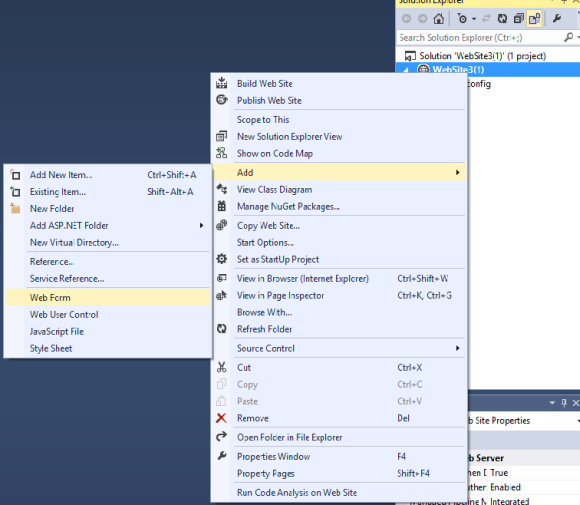Viewport: 580px width, 505px height.
Task: Click the Properties panel pin icon
Action: [564, 403]
